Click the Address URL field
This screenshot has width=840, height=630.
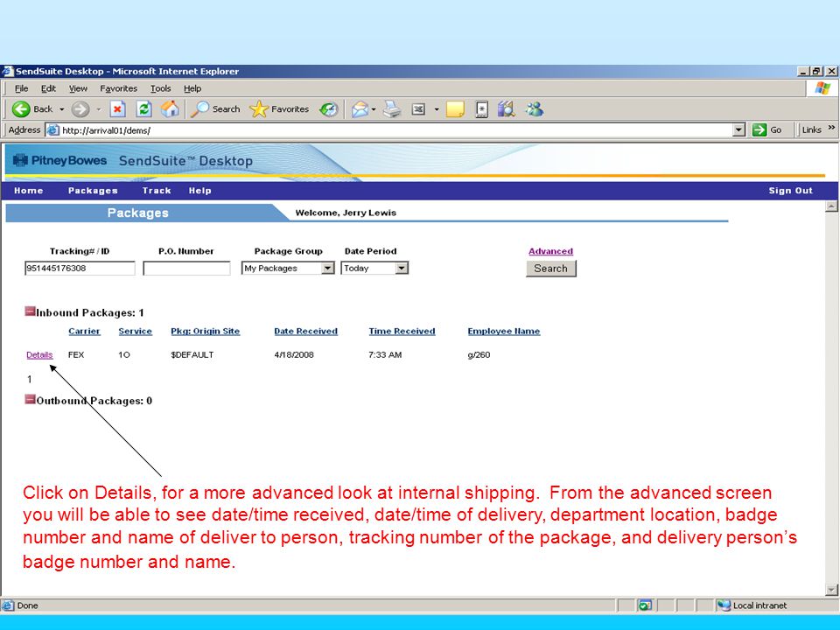click(x=395, y=130)
